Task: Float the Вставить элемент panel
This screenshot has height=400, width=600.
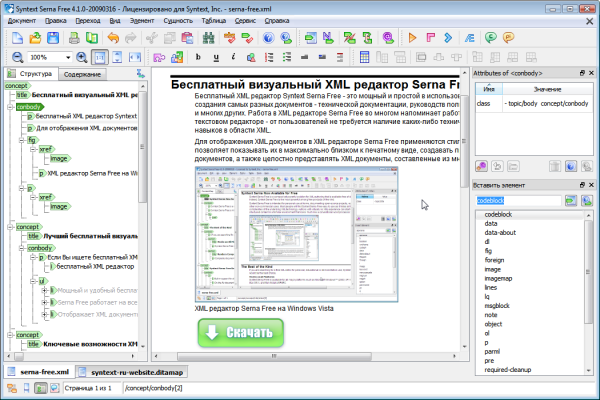Action: [582, 185]
